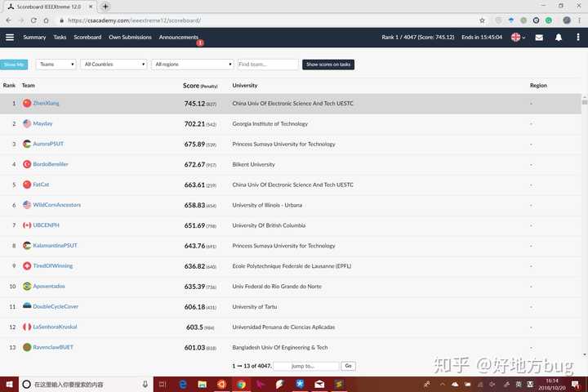Go to the browser home page icon

point(46,20)
